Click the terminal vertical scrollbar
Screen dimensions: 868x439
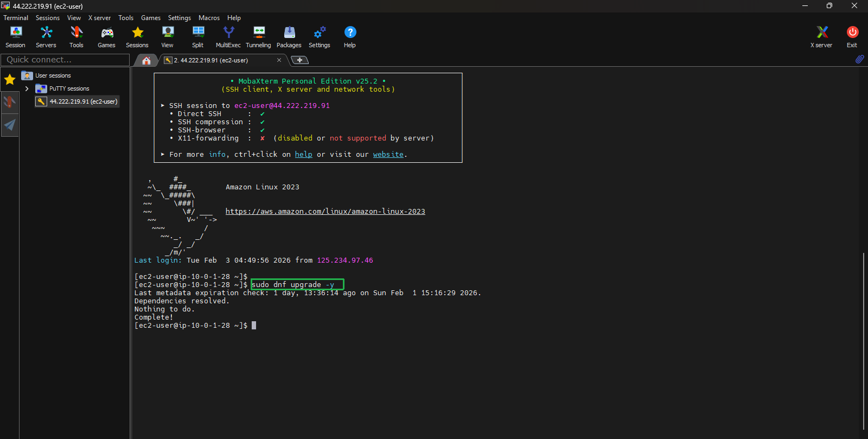pyautogui.click(x=863, y=341)
